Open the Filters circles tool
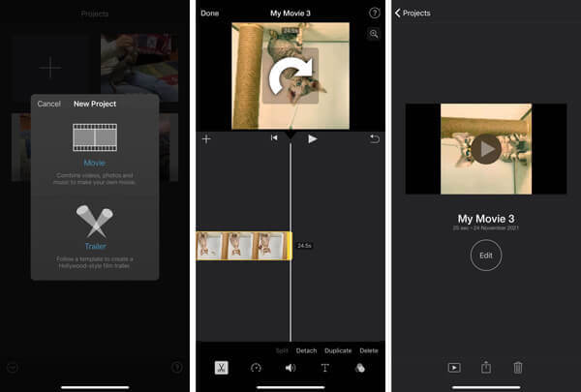 point(360,368)
